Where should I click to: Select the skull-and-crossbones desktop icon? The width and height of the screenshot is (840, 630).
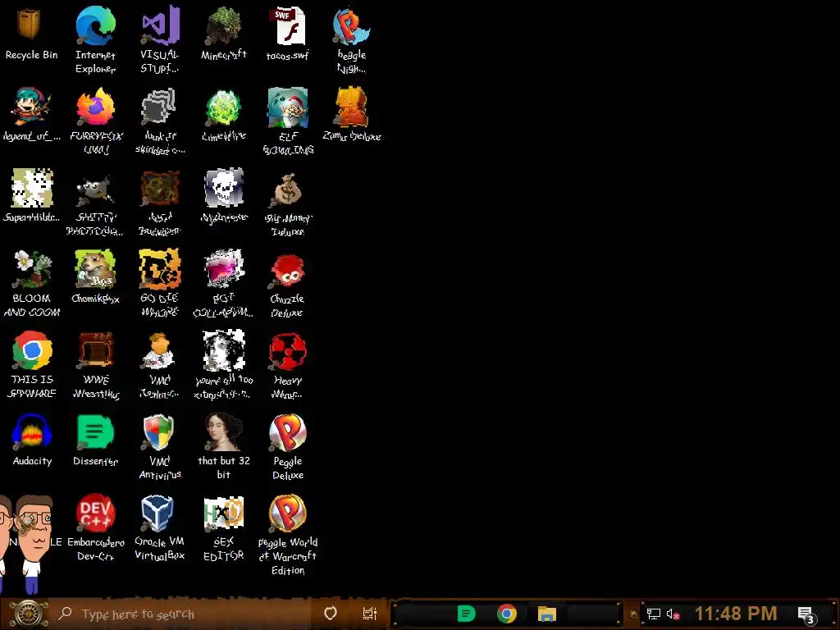224,188
